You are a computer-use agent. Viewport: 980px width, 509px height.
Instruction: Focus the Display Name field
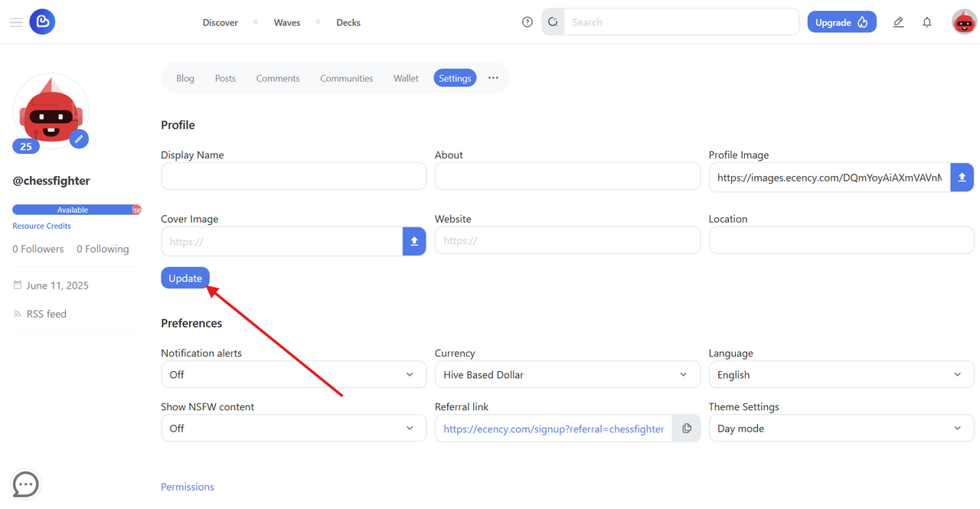[293, 176]
